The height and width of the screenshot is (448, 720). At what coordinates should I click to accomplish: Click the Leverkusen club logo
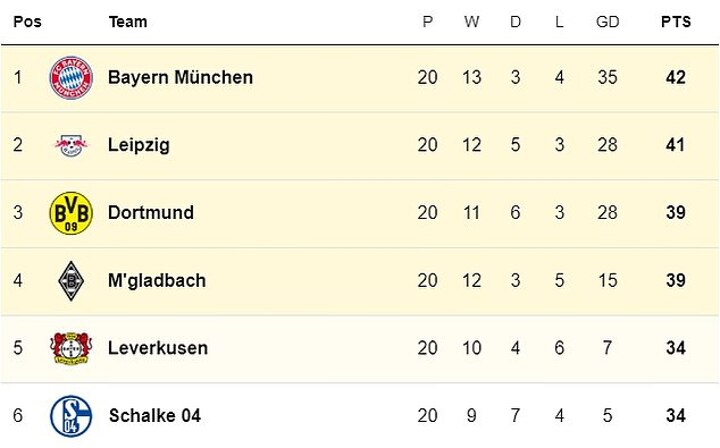(x=70, y=348)
